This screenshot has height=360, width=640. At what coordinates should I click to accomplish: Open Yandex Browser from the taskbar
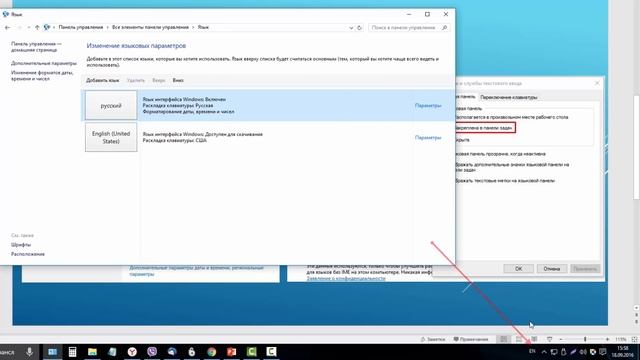tap(132, 351)
